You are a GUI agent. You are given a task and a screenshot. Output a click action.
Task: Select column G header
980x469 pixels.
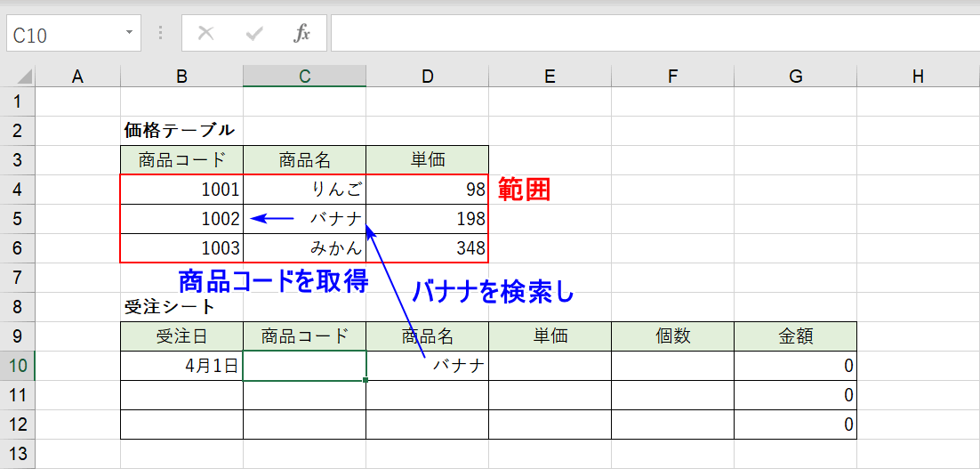click(795, 77)
